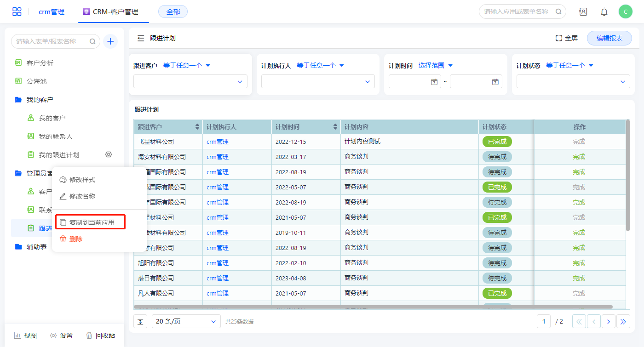Screen dimensions: 644x347
Task: Click the app grid icon at top left
Action: pos(17,11)
